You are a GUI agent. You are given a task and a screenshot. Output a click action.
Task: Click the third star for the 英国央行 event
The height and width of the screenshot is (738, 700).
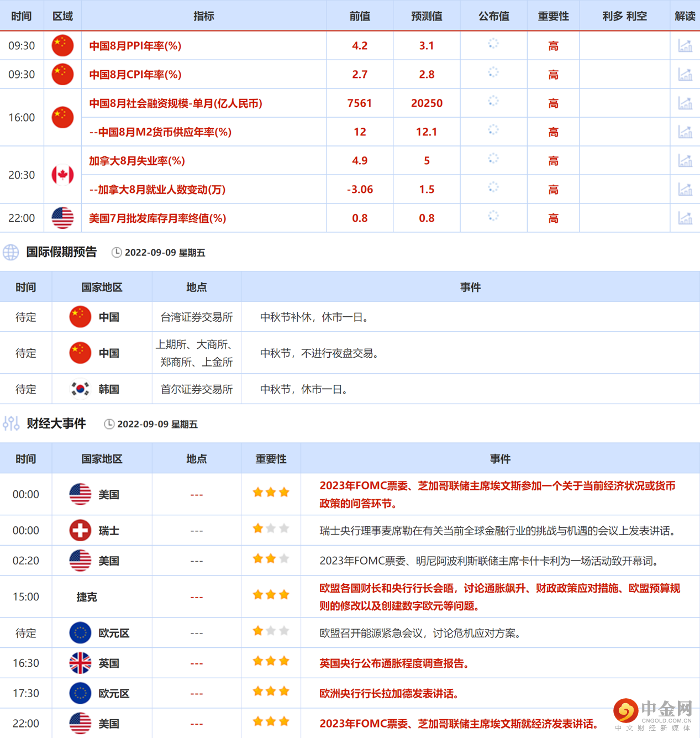point(284,661)
